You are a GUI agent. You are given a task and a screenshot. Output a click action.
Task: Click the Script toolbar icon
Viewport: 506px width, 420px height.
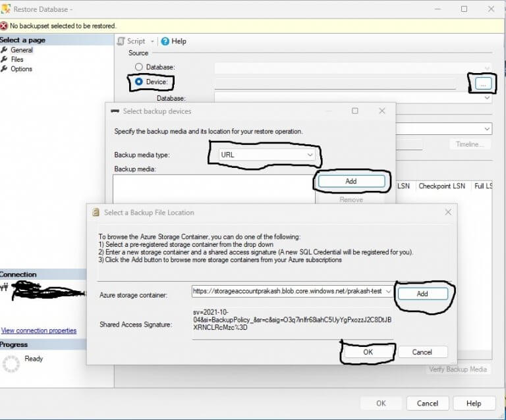[x=121, y=41]
